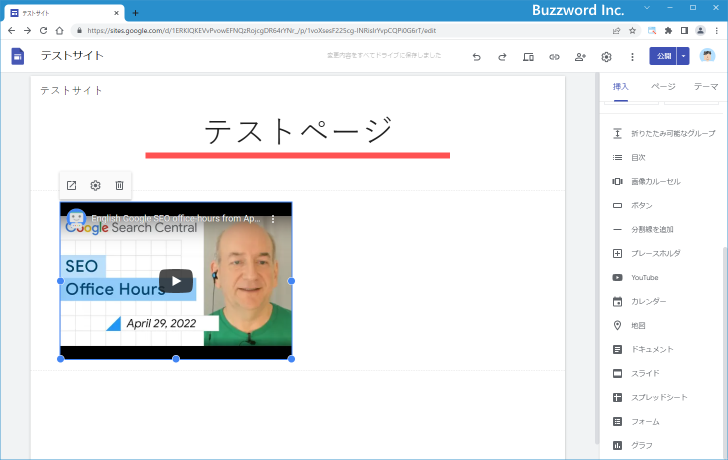Click the right-middle resize handle of video
Screen dimensions: 728x460
tap(291, 281)
